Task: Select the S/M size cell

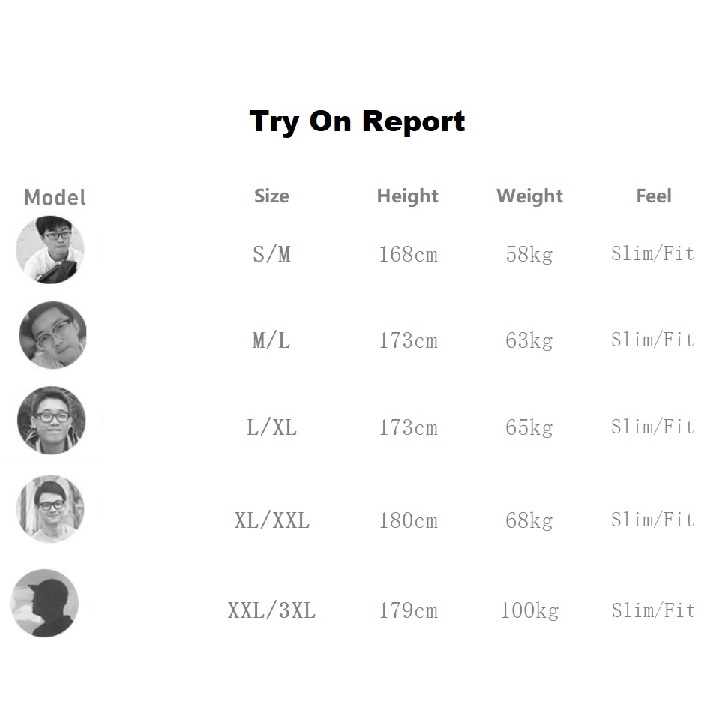Action: 271,255
